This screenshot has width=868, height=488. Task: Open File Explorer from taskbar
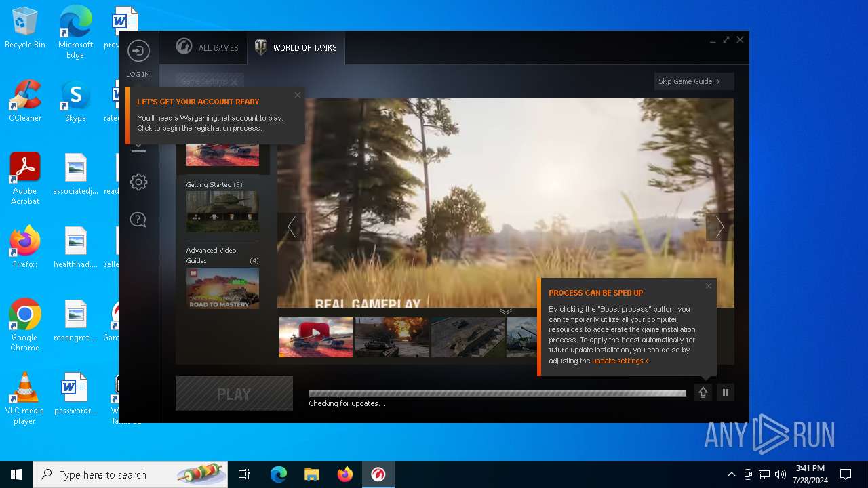pyautogui.click(x=312, y=474)
